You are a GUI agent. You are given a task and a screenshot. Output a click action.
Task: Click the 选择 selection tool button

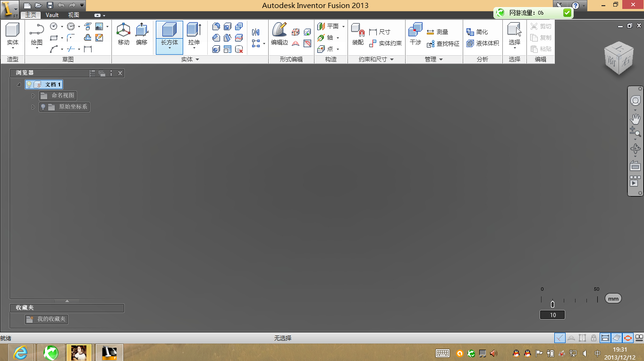coord(515,34)
